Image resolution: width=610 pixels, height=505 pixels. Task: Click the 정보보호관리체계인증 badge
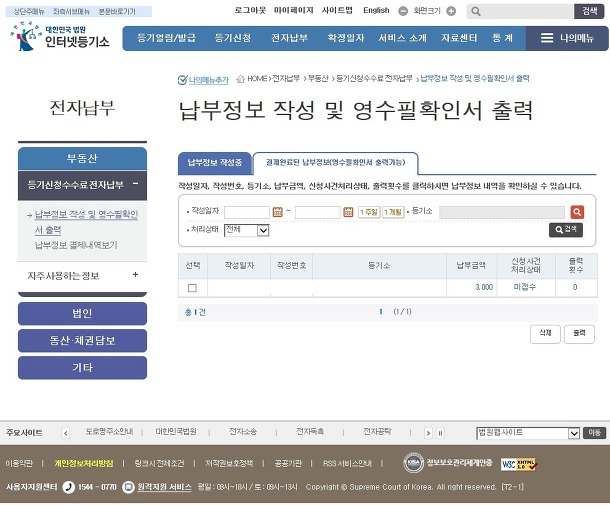click(x=447, y=463)
